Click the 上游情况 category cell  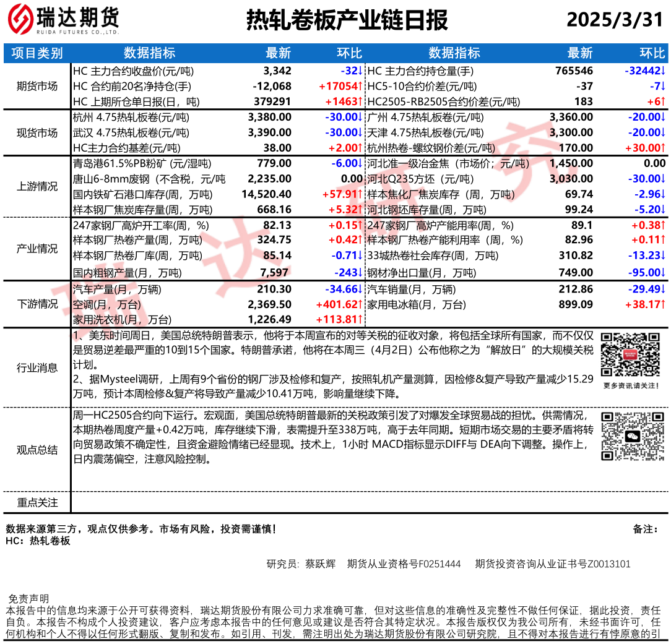pyautogui.click(x=37, y=187)
